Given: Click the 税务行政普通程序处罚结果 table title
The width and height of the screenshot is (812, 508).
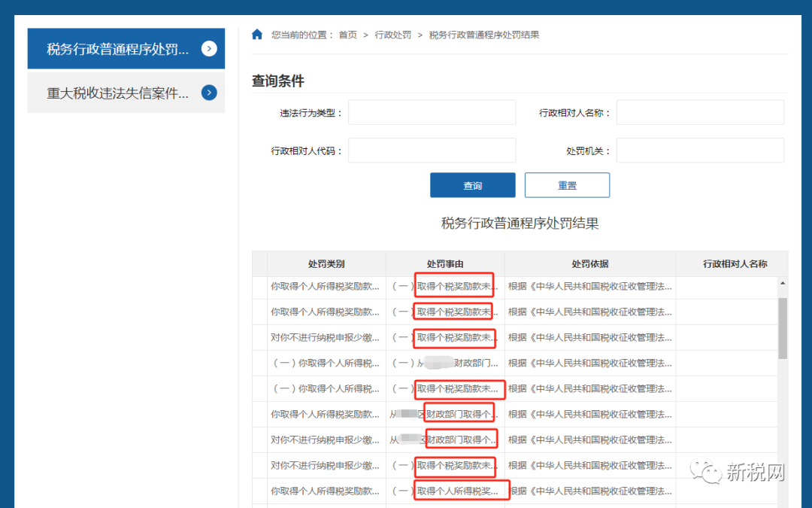Looking at the screenshot, I should [520, 224].
